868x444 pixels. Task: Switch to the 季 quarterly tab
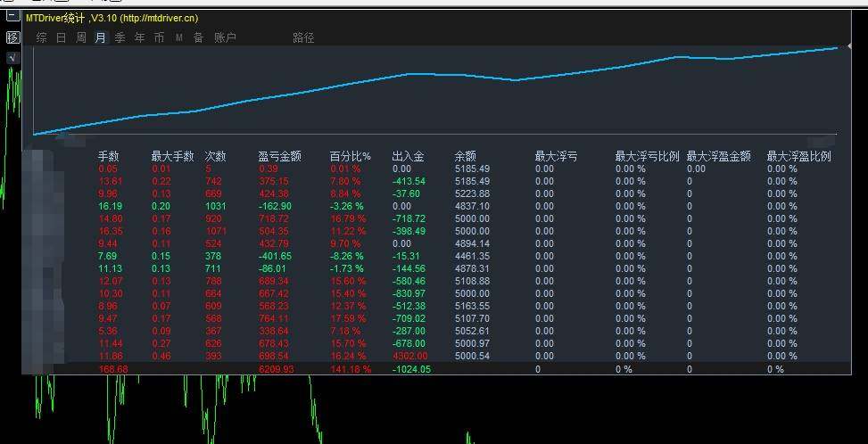pos(120,37)
